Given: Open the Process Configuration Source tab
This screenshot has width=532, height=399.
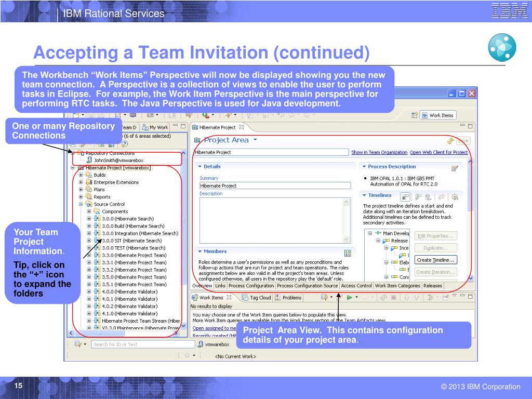Looking at the screenshot, I should point(308,286).
